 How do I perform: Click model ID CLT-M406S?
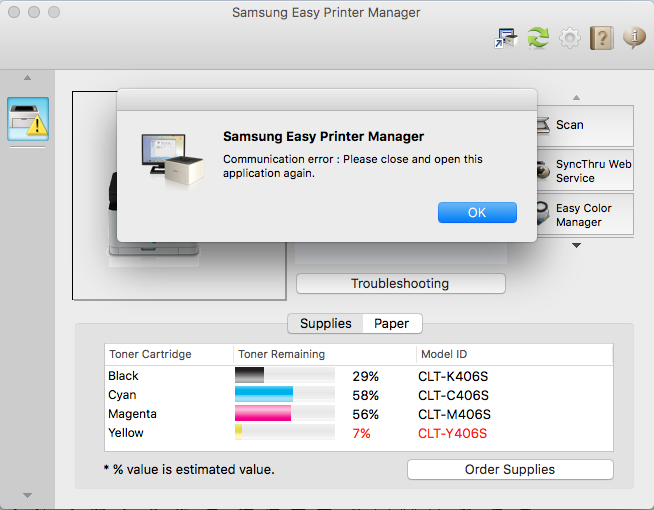tap(454, 415)
